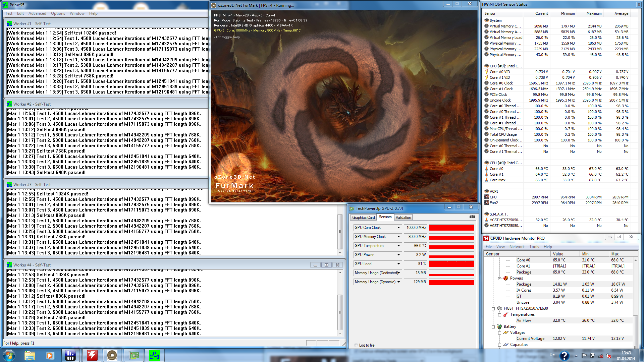Open HWMonitor app from the taskbar
The height and width of the screenshot is (362, 644).
pos(70,355)
